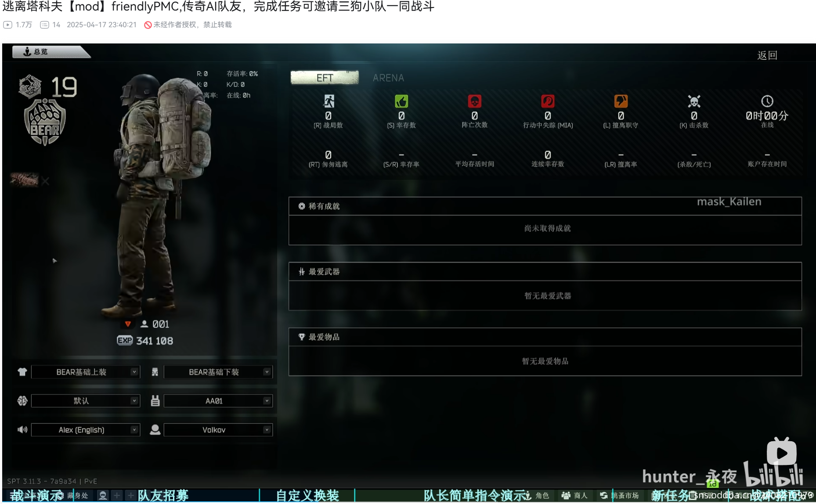Click the 0时00分 online time value
This screenshot has height=504, width=816.
pos(767,116)
